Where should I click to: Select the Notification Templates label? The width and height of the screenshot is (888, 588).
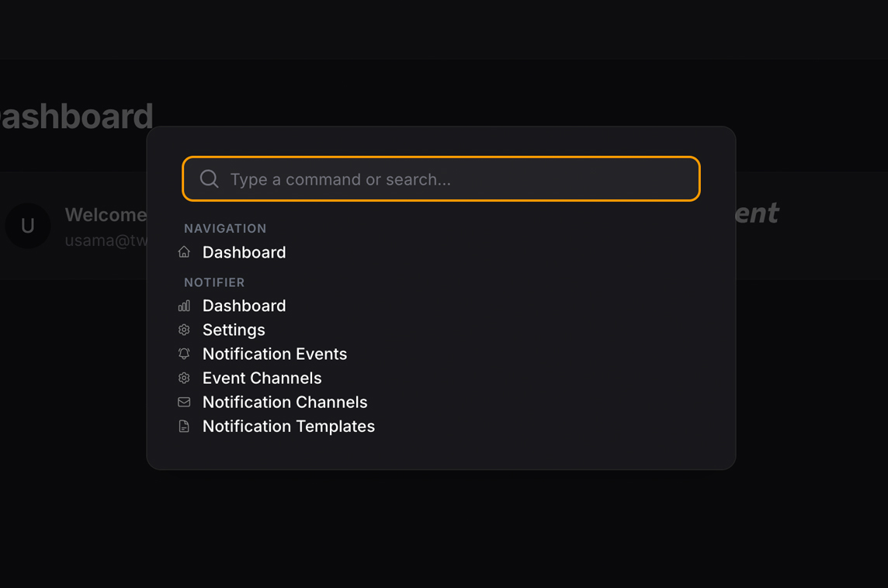(289, 426)
